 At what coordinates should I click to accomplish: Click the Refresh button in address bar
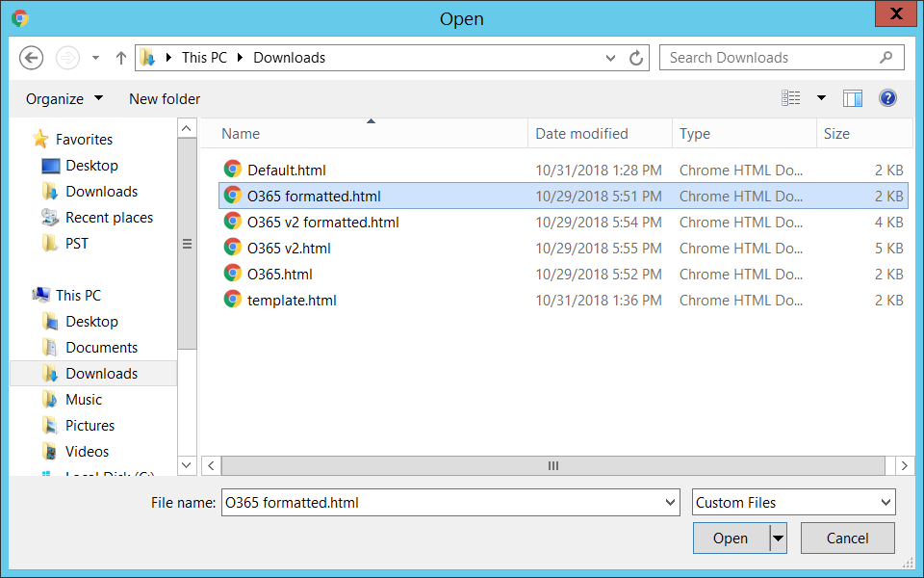click(636, 58)
